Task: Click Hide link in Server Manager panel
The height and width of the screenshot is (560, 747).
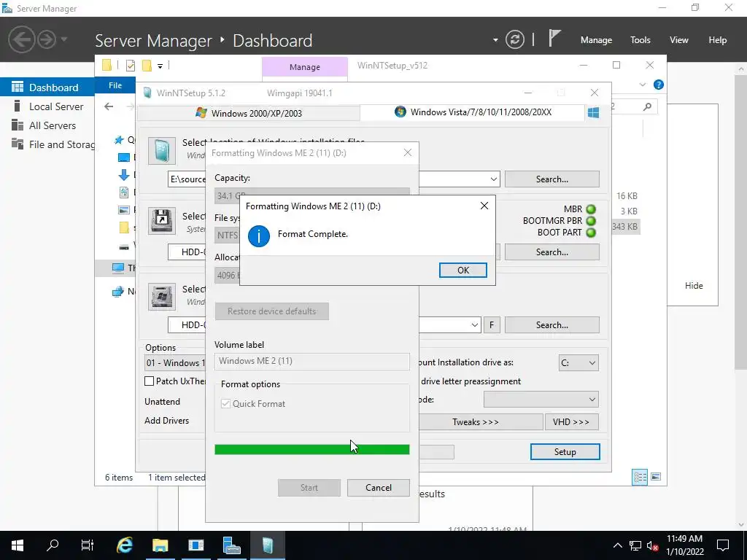Action: tap(694, 286)
